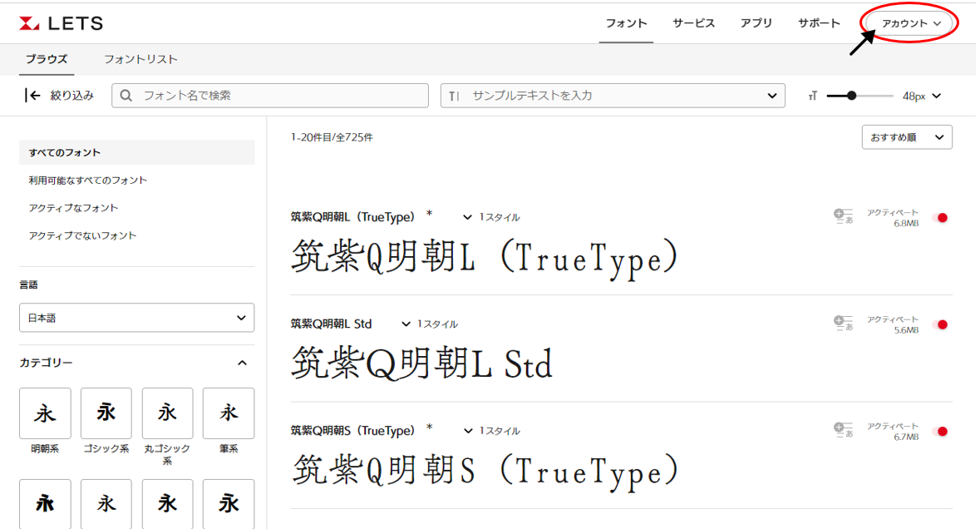Screen dimensions: 980x529
Task: Click the collapse filter arrow icon
Action: pyautogui.click(x=32, y=95)
